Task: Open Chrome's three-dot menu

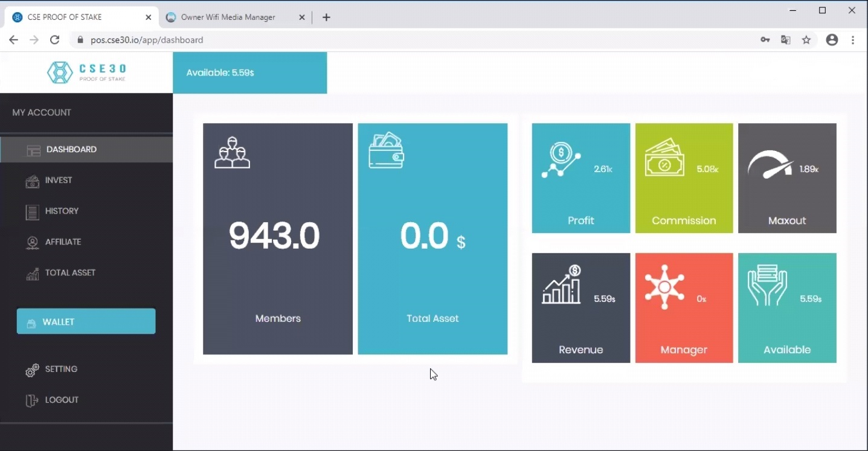Action: [x=853, y=40]
